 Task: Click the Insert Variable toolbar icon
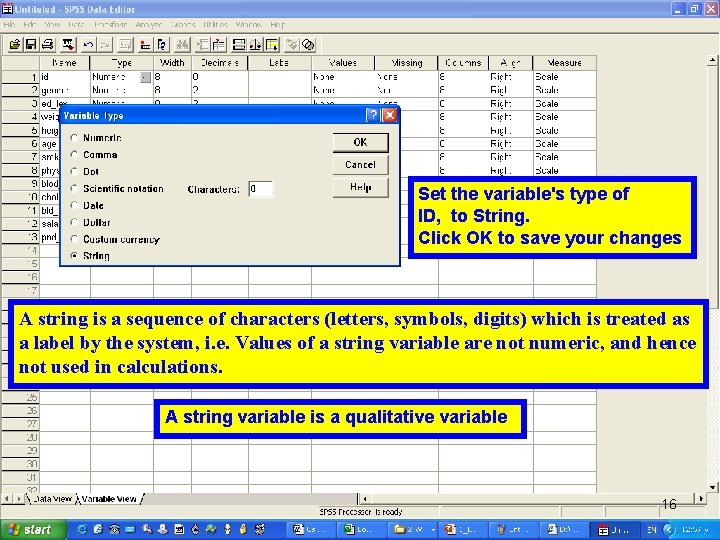(x=219, y=45)
